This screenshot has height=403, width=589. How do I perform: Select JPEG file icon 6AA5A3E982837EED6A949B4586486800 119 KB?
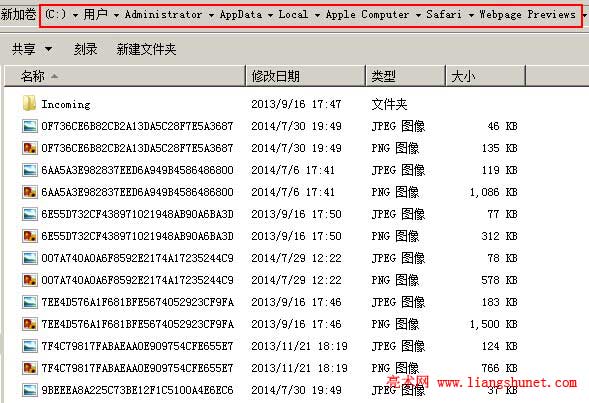click(x=30, y=170)
